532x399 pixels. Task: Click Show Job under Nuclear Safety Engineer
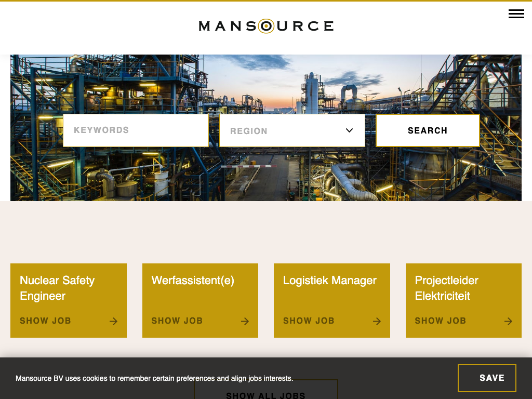point(46,321)
